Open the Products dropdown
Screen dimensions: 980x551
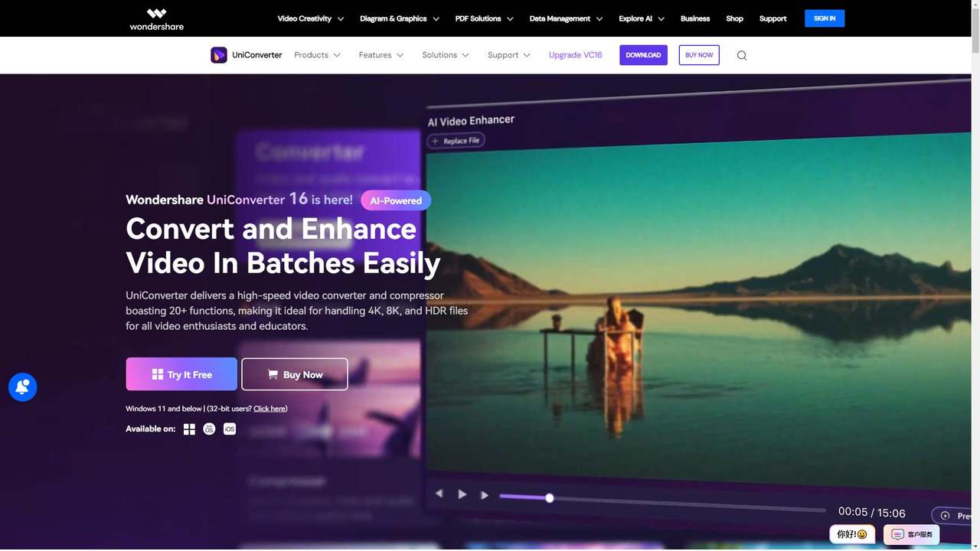(317, 55)
